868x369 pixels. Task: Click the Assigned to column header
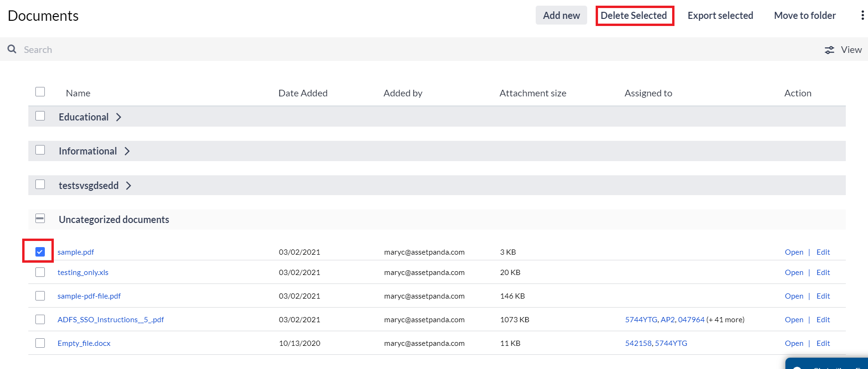(648, 93)
